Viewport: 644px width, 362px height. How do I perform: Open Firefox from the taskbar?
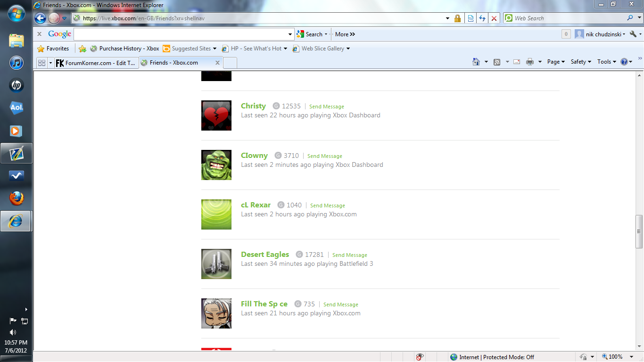(x=17, y=198)
